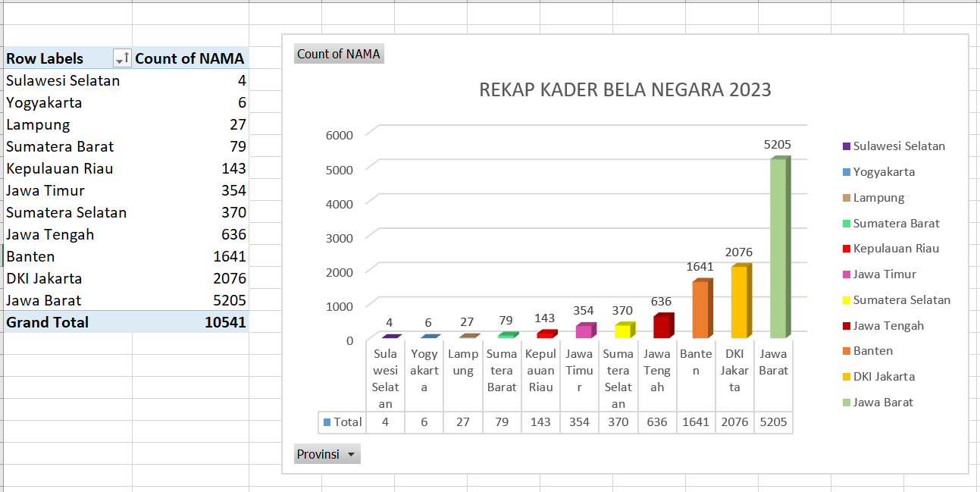Image resolution: width=980 pixels, height=492 pixels.
Task: Select the chart title REKAP KADER BELA NEGARA 2023
Action: pyautogui.click(x=625, y=90)
